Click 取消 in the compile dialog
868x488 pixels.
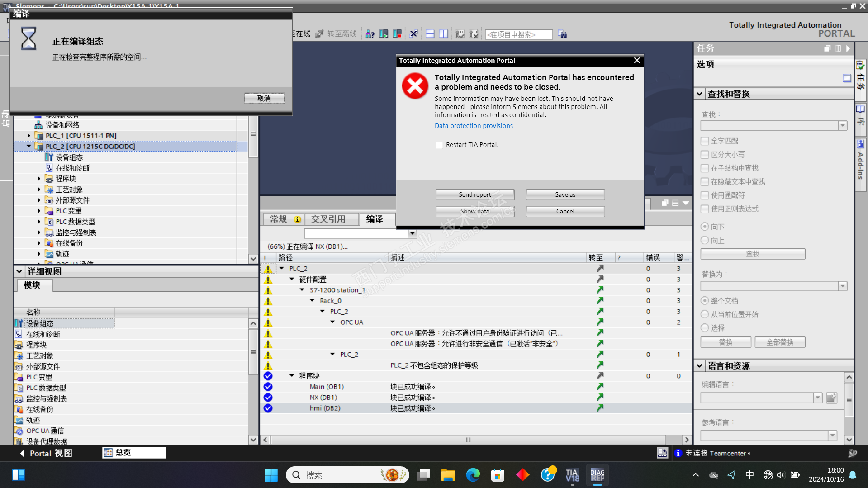[x=264, y=98]
